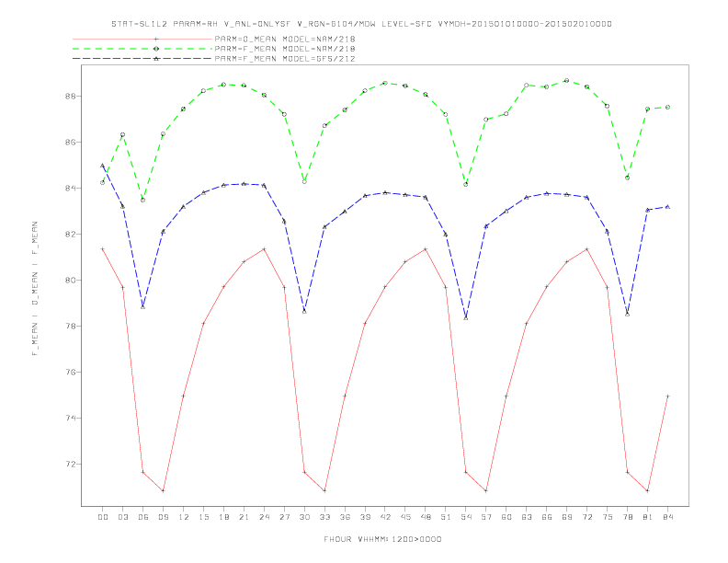Click the blue dashed legend line sample

142,59
